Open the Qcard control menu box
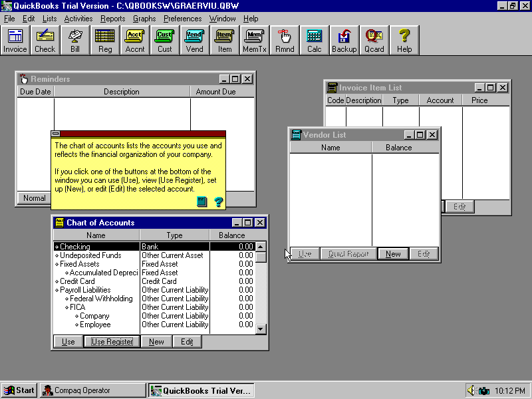Viewport: 532px width, 399px height. coord(56,134)
